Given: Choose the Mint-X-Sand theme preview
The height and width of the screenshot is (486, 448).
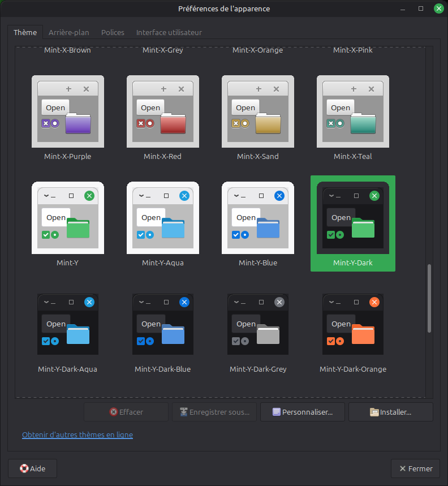Looking at the screenshot, I should (258, 111).
